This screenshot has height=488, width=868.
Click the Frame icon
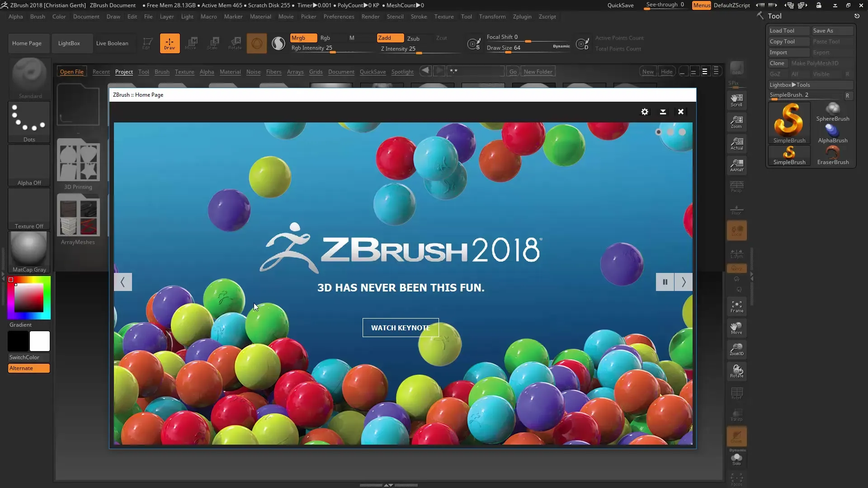(x=736, y=306)
